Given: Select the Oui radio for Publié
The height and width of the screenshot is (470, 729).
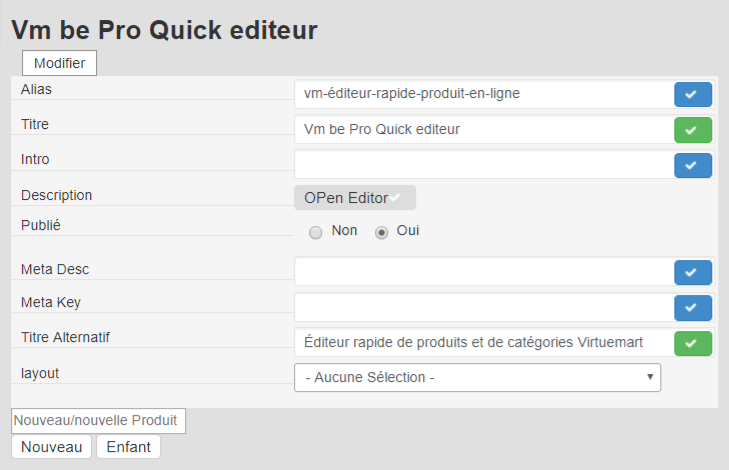Looking at the screenshot, I should click(x=381, y=232).
